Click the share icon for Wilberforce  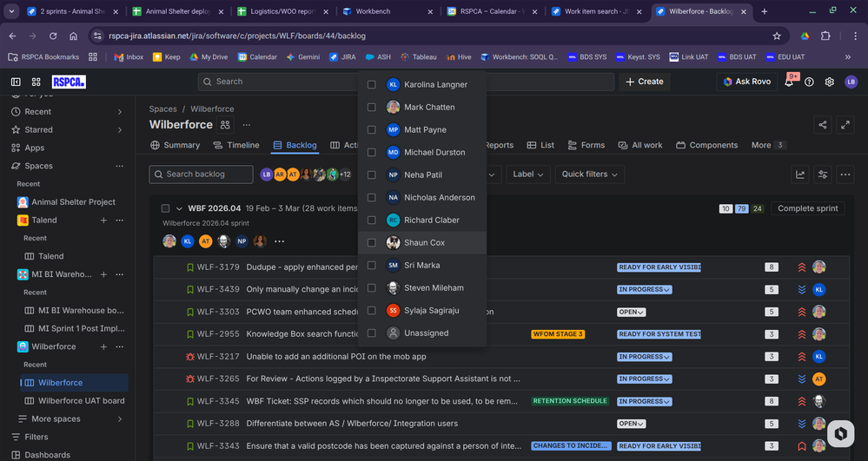click(x=823, y=125)
